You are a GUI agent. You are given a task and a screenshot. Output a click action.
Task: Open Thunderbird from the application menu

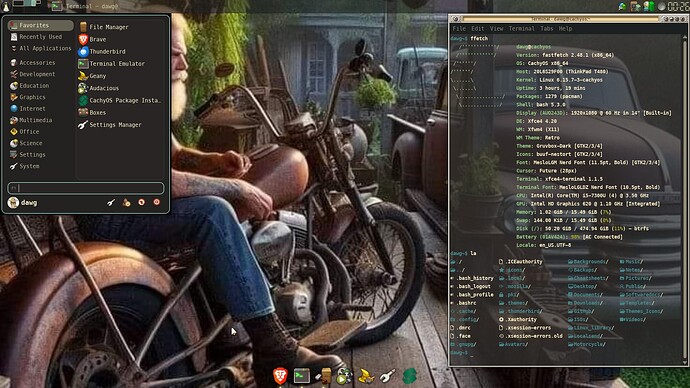tap(120, 51)
